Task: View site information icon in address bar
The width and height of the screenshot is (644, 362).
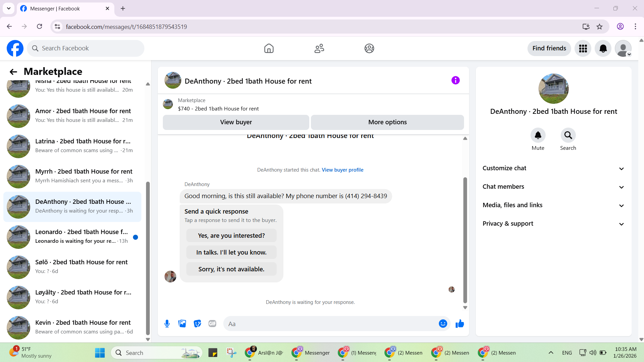Action: coord(57,27)
